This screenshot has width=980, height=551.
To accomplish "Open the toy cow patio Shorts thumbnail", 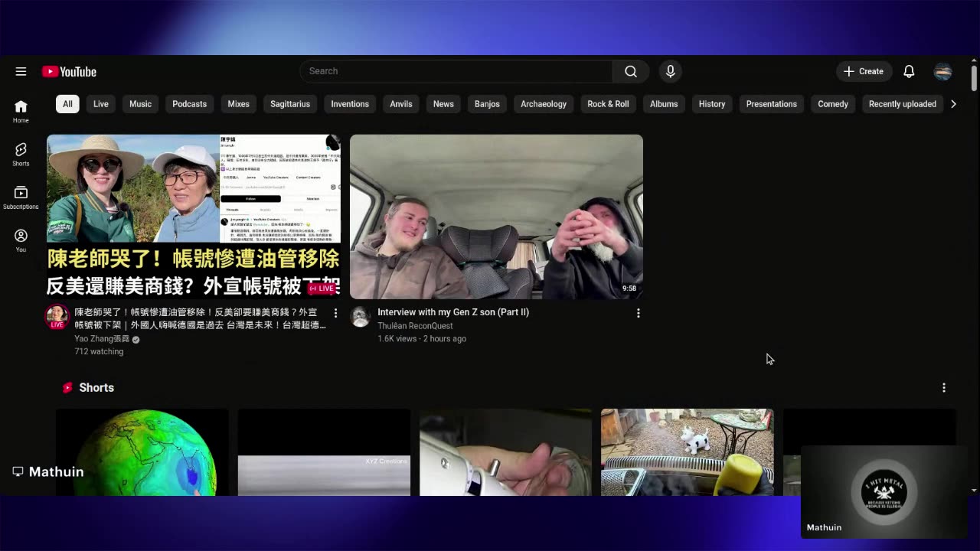I will (688, 452).
